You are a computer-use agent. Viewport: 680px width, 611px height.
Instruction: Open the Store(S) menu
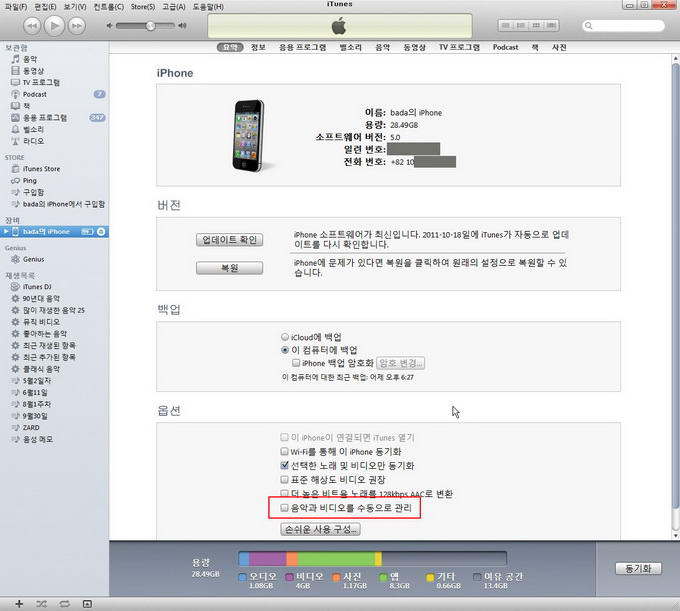coord(143,7)
